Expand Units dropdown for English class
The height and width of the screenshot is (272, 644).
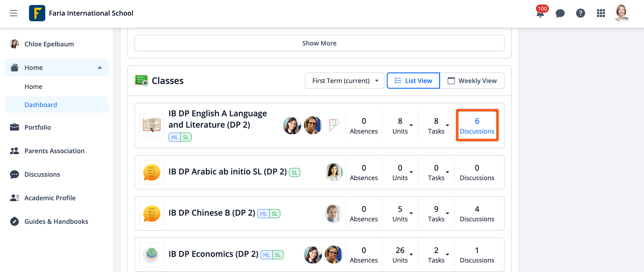pos(411,125)
